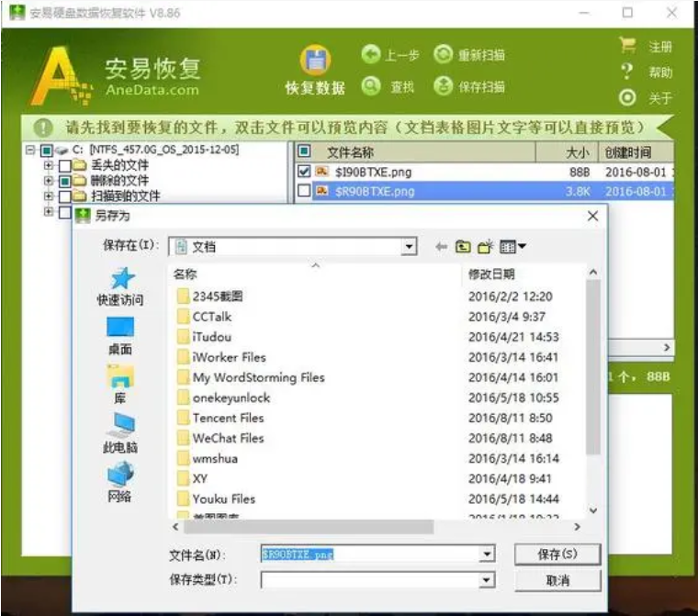Collapse the C: drive tree node

(29, 150)
